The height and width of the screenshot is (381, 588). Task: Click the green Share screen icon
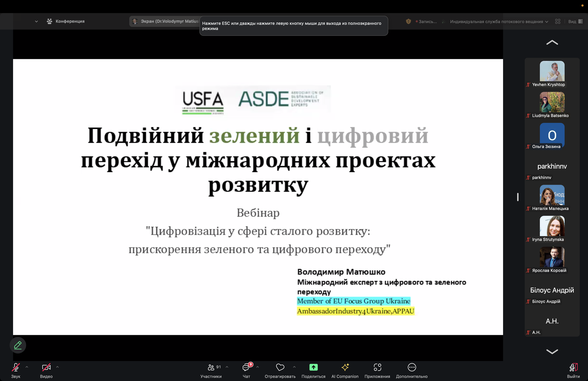coord(313,367)
